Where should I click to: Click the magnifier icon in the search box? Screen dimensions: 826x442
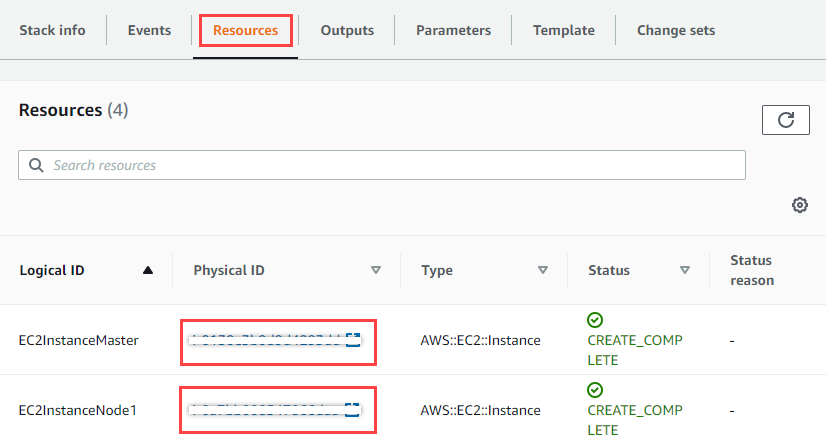[37, 165]
